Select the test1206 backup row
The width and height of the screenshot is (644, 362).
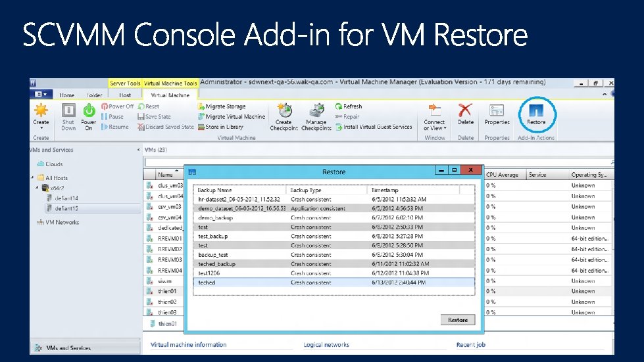tap(334, 273)
